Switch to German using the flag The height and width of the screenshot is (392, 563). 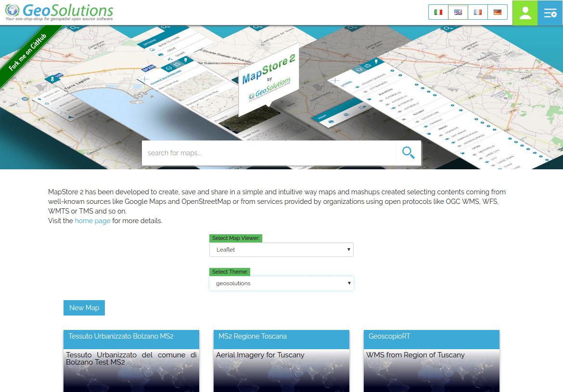[x=498, y=13]
